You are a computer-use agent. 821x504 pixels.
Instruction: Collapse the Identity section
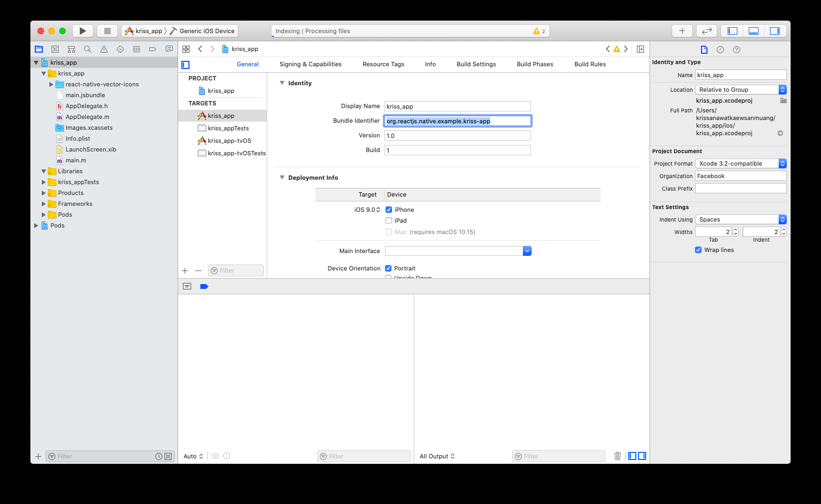[282, 83]
